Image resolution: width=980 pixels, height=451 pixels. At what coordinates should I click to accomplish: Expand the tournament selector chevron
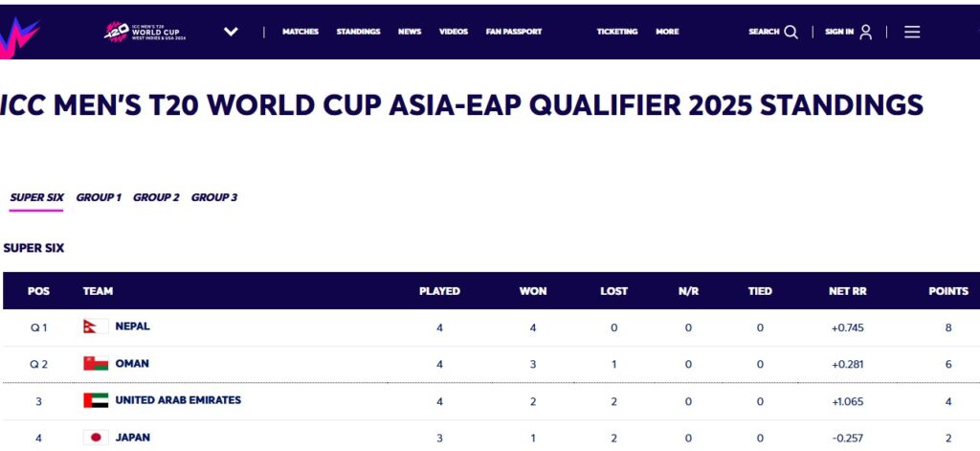[231, 32]
